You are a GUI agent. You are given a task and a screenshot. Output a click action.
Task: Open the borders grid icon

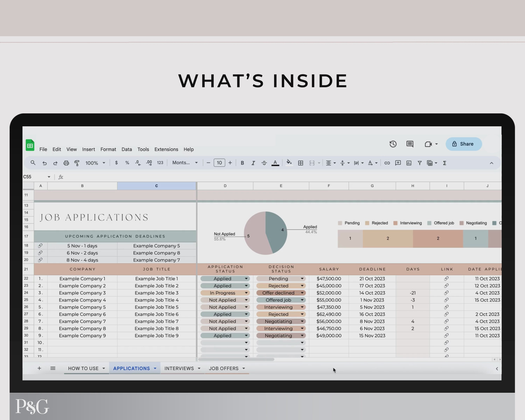(x=300, y=163)
